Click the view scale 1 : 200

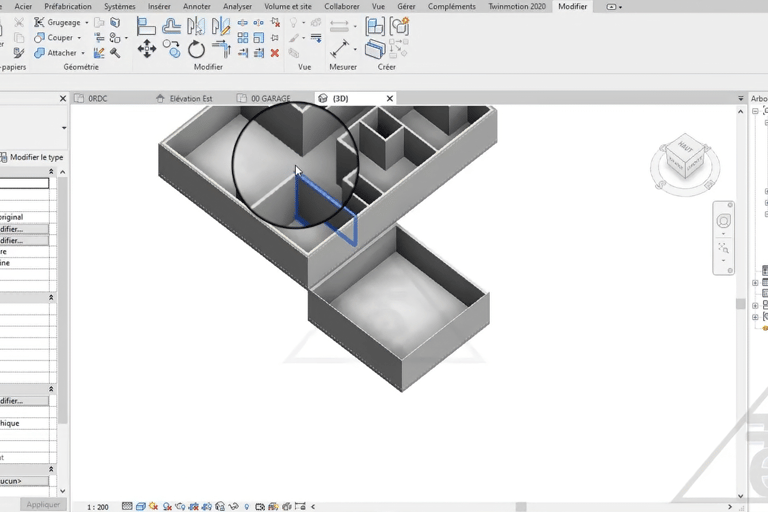pos(98,507)
